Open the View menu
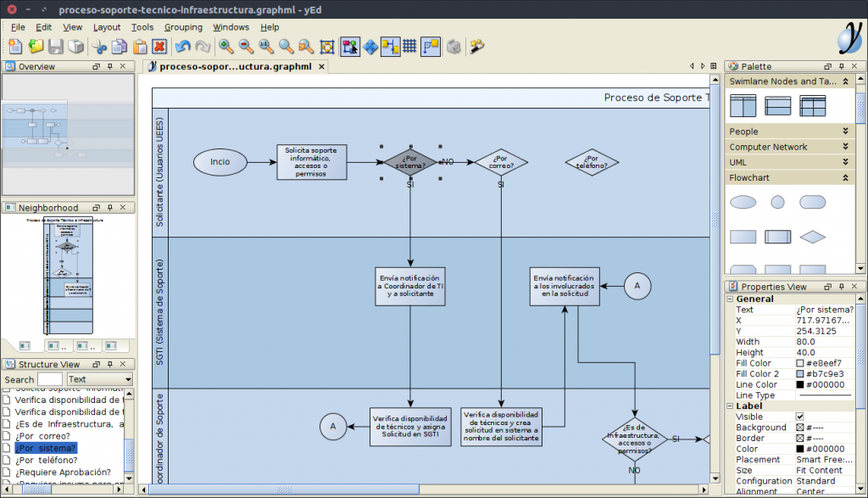868x498 pixels. coord(73,27)
